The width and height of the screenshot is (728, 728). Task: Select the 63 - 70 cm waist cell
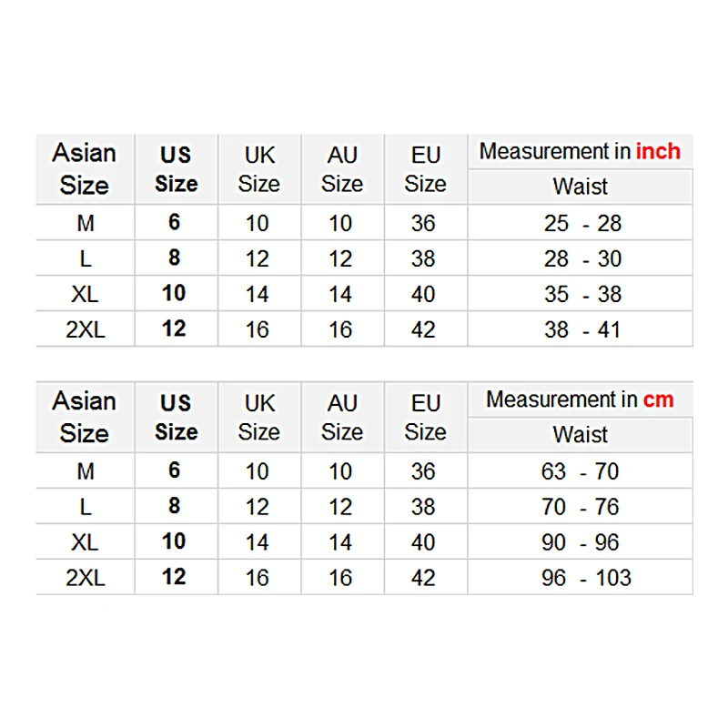click(580, 471)
